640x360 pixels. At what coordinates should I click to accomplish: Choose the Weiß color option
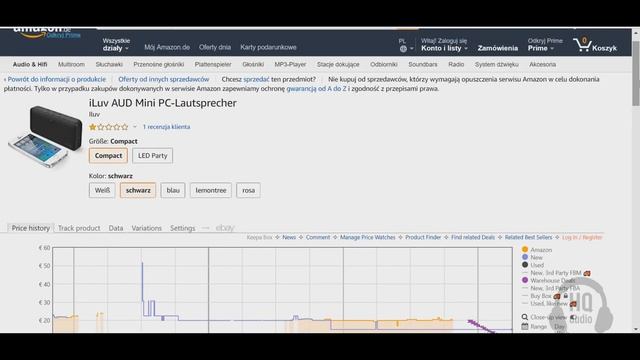[x=102, y=190]
